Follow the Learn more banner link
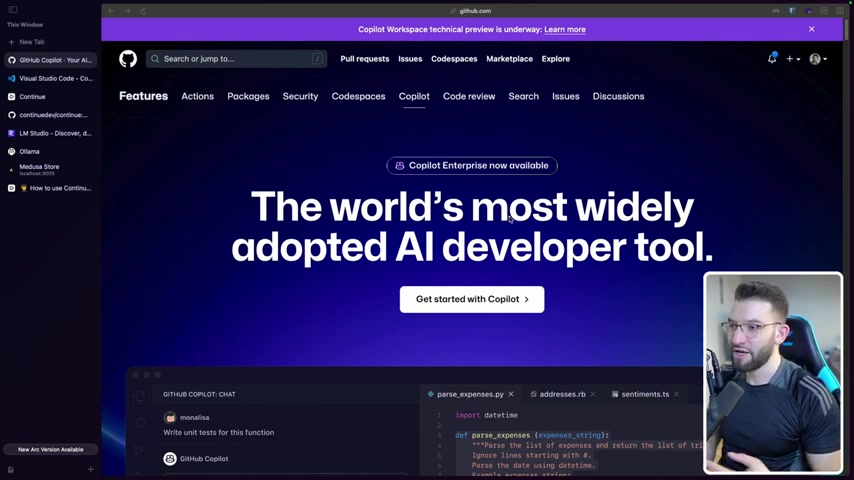This screenshot has height=480, width=854. [x=565, y=29]
